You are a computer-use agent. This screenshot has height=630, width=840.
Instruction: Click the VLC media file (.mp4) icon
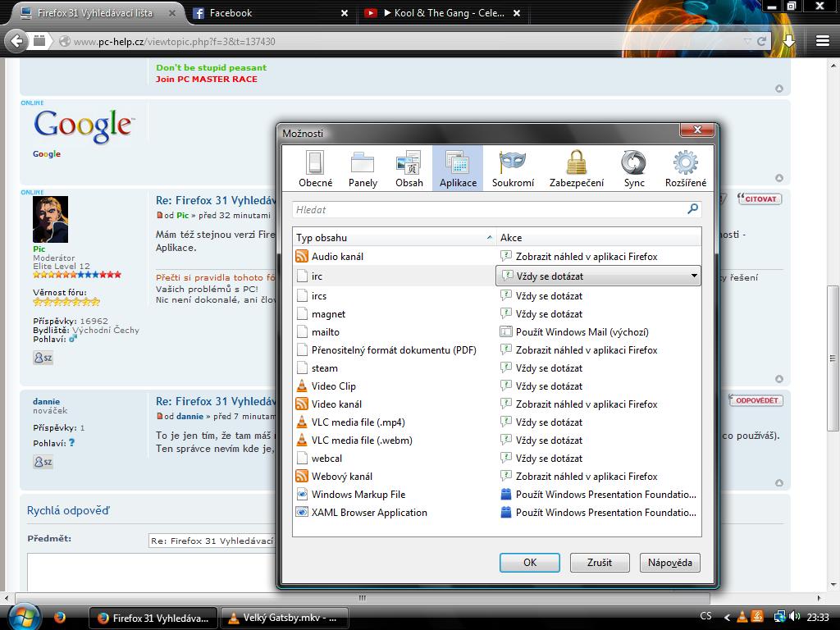tap(302, 422)
